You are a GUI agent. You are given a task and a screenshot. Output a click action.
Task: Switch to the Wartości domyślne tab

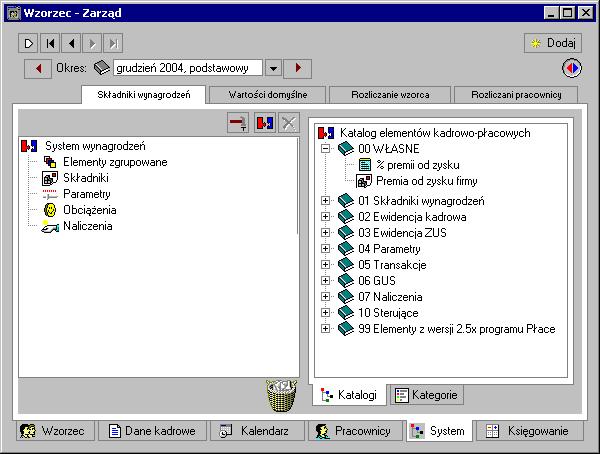coord(268,95)
